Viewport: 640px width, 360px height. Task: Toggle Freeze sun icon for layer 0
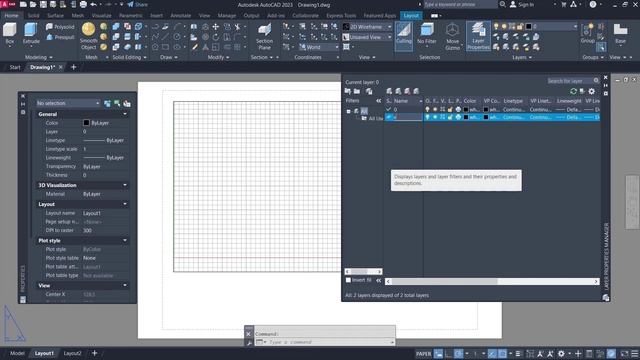click(x=435, y=109)
